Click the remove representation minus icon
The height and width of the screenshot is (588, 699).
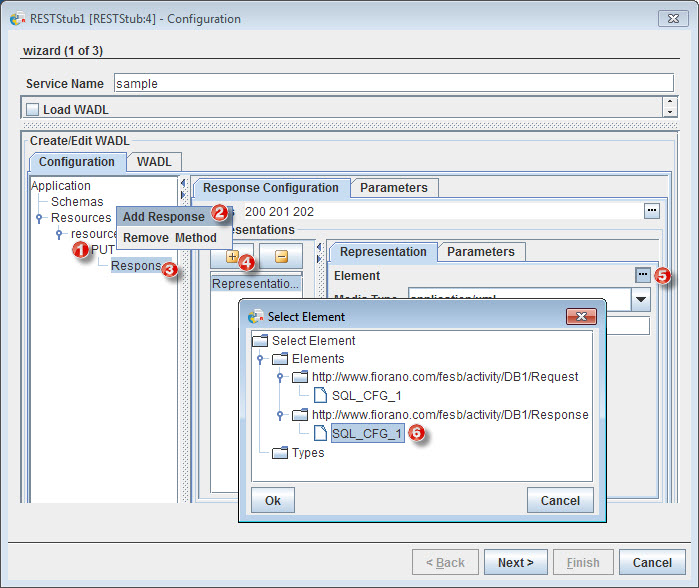pyautogui.click(x=281, y=256)
